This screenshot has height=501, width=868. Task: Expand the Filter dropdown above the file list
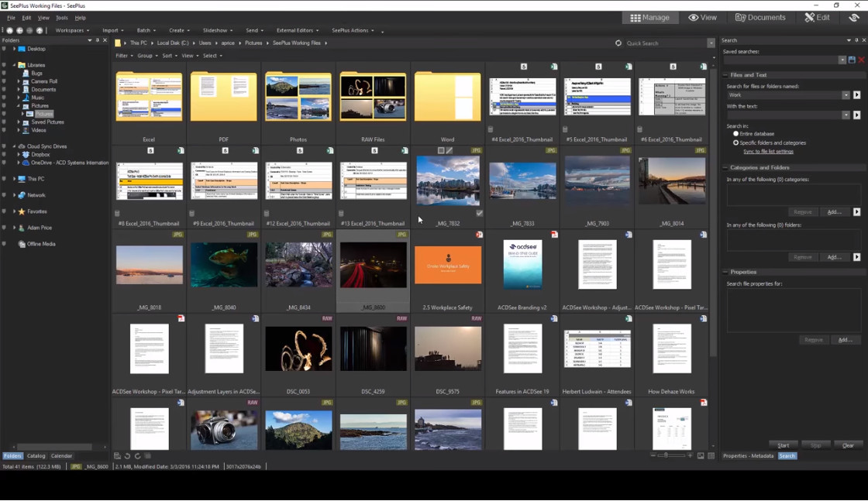pyautogui.click(x=123, y=56)
